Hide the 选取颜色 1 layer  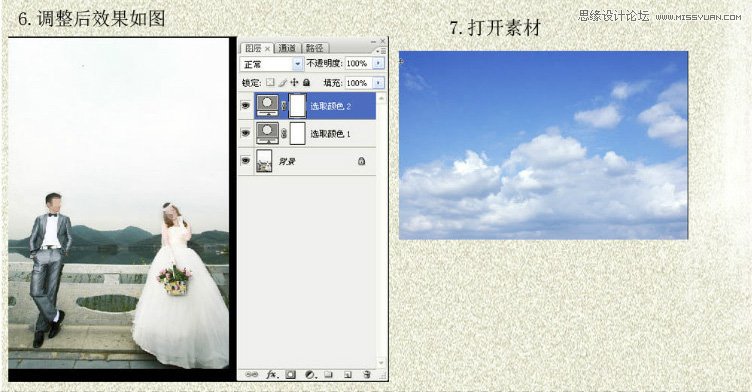click(x=246, y=133)
